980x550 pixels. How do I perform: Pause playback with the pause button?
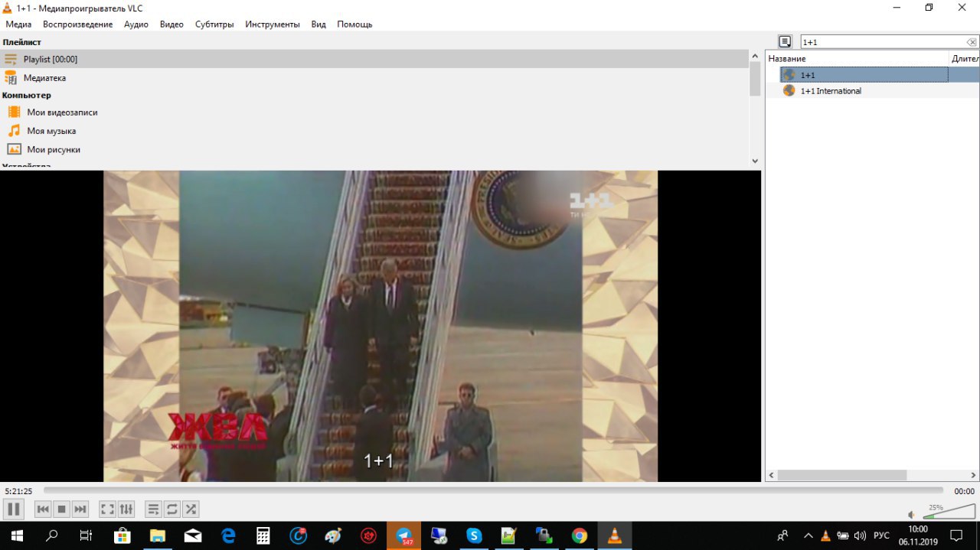point(13,509)
